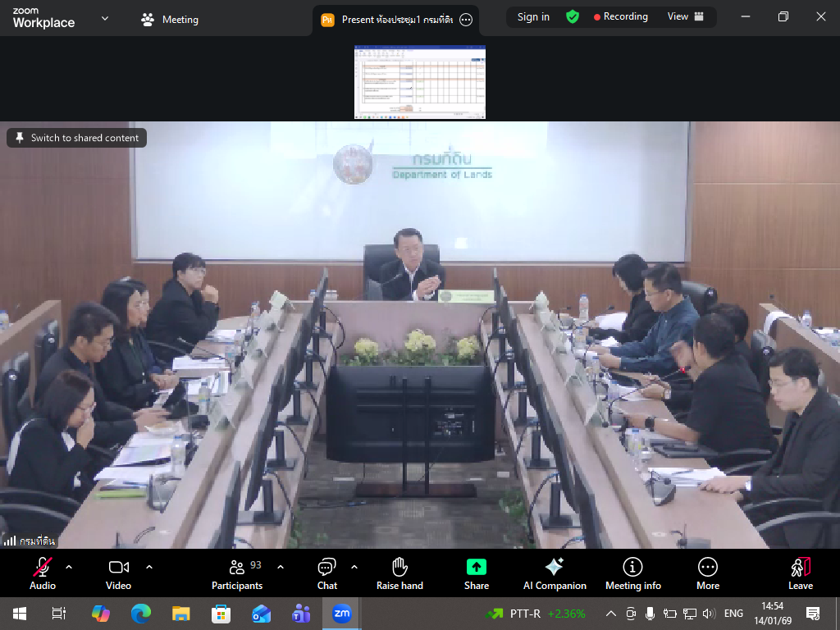Open the More options menu
Image resolution: width=840 pixels, height=630 pixels.
click(708, 573)
